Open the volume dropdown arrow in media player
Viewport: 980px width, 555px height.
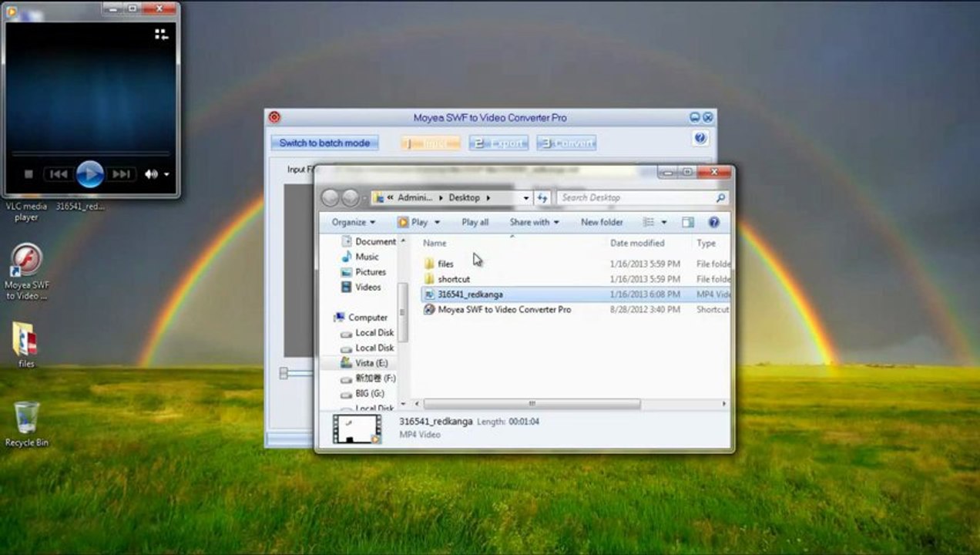[x=166, y=175]
